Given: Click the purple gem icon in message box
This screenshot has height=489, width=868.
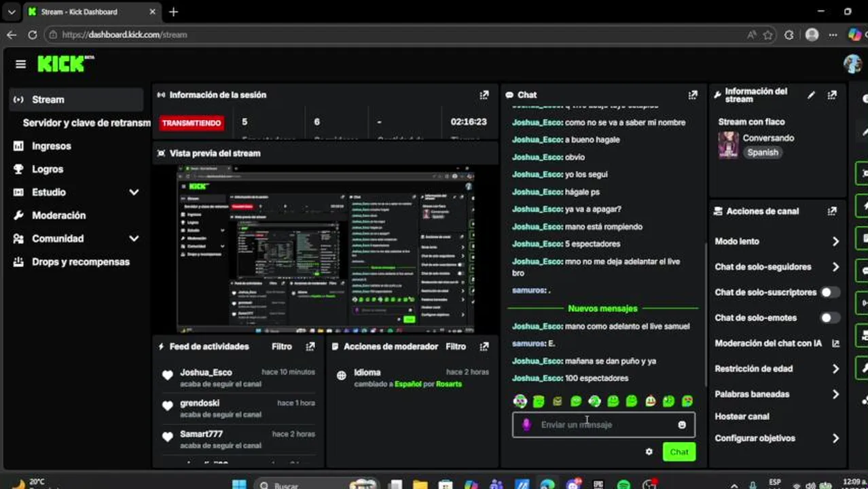Looking at the screenshot, I should click(x=526, y=425).
